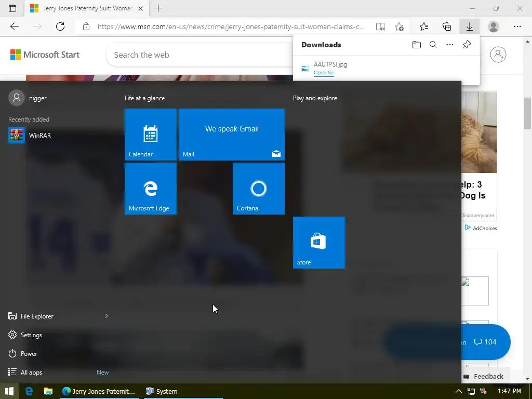Click the MSN sign-in account icon
532x399 pixels.
[x=498, y=54]
